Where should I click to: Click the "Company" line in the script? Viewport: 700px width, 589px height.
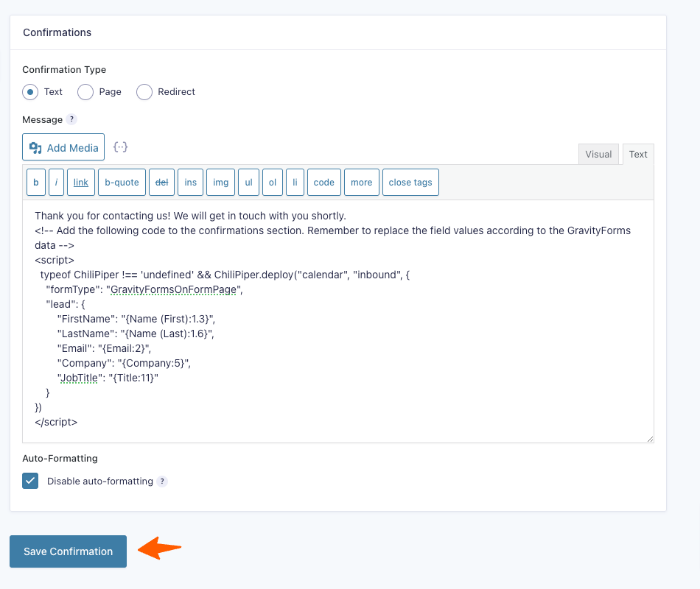124,363
